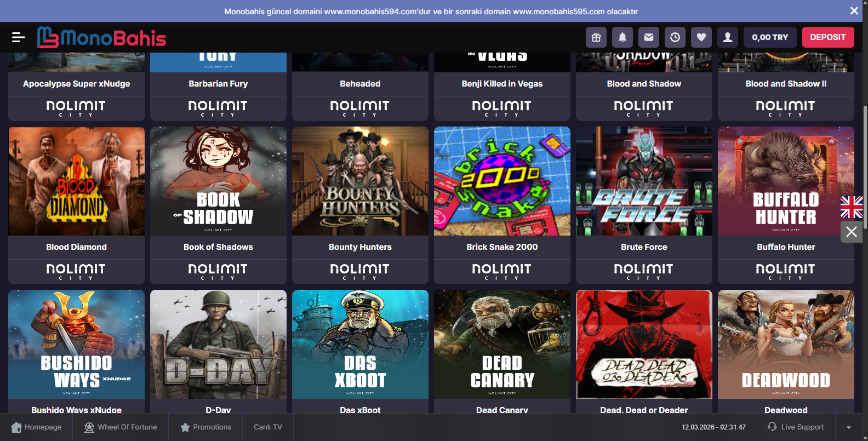This screenshot has width=868, height=441.
Task: Click the UK flag language selector
Action: [x=852, y=208]
